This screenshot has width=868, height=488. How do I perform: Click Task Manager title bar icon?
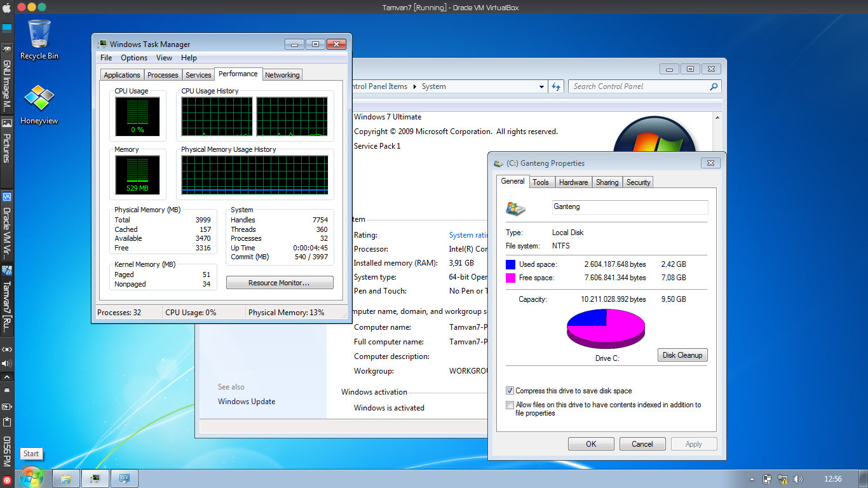click(102, 44)
